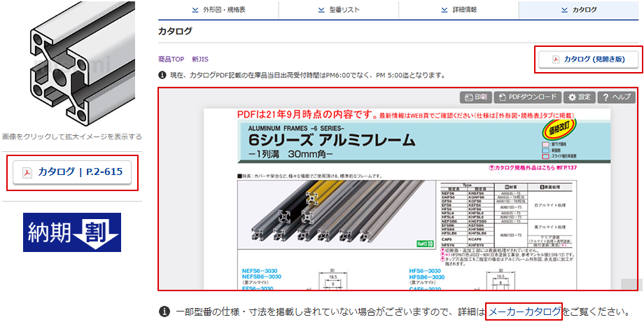This screenshot has height=329, width=644.
Task: Click the gray scroll button at viewer bottom-right corner
Action: tap(631, 284)
